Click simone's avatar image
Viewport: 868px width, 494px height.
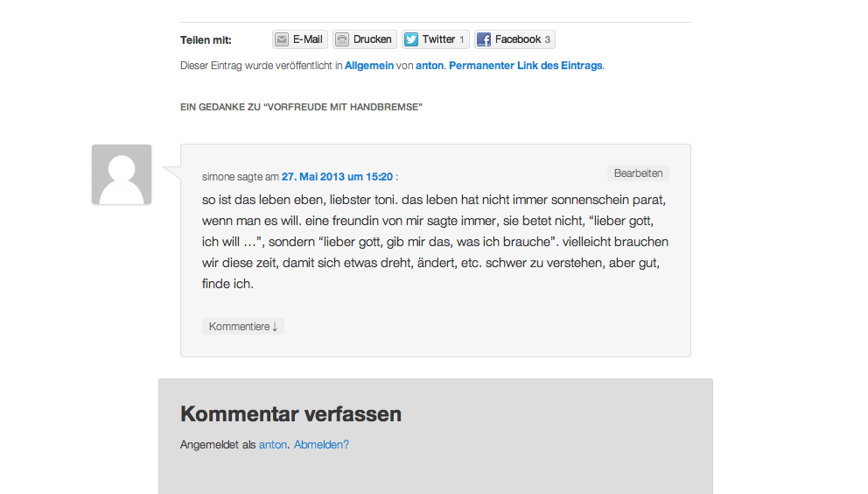[x=122, y=174]
